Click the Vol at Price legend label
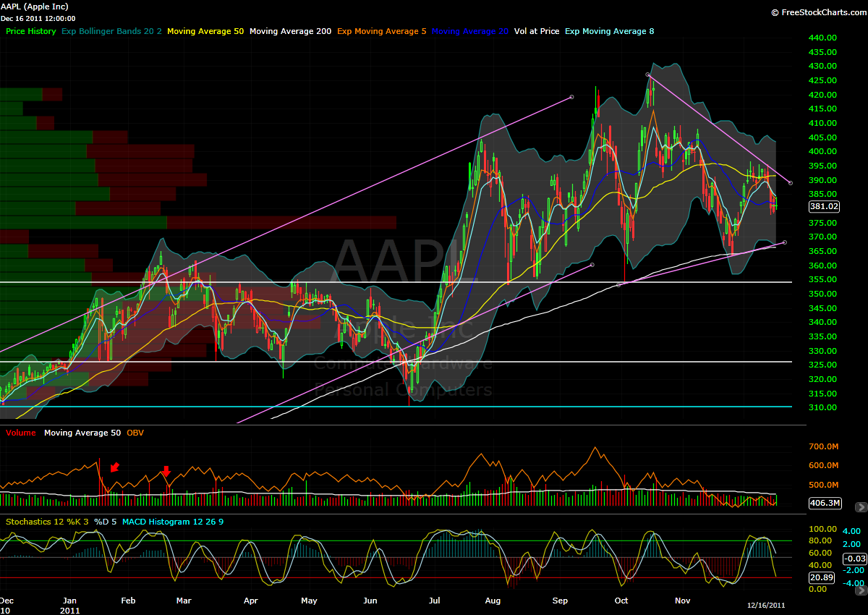868x615 pixels. pyautogui.click(x=536, y=32)
